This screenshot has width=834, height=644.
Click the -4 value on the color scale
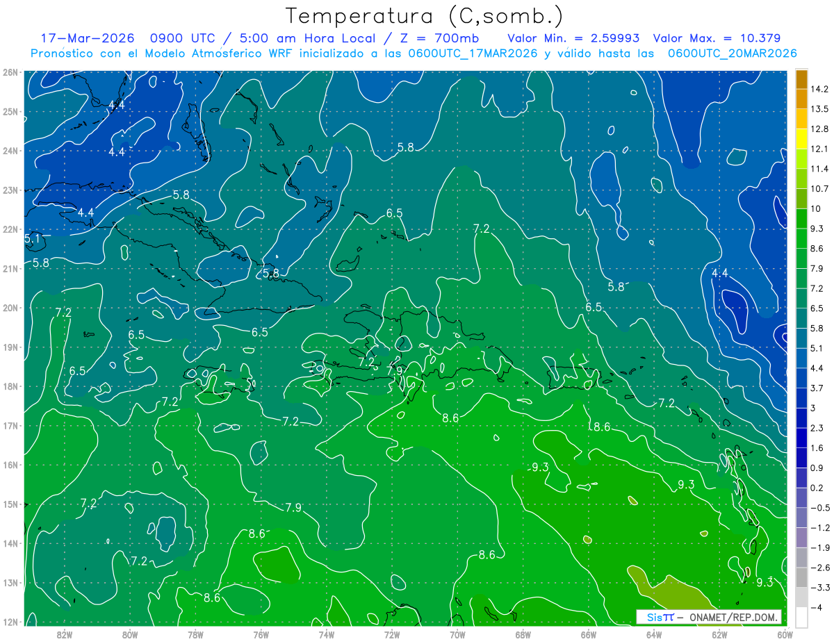pyautogui.click(x=816, y=608)
